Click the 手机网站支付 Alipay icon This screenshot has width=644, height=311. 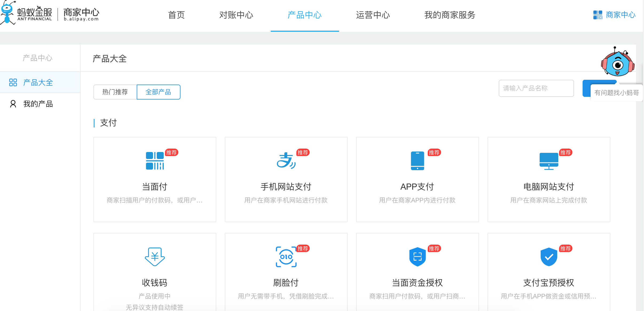click(286, 161)
